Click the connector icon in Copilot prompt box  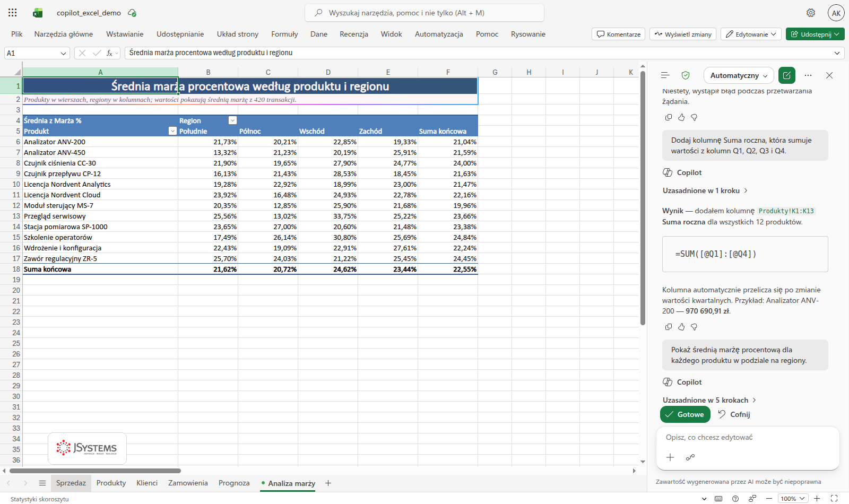(690, 457)
